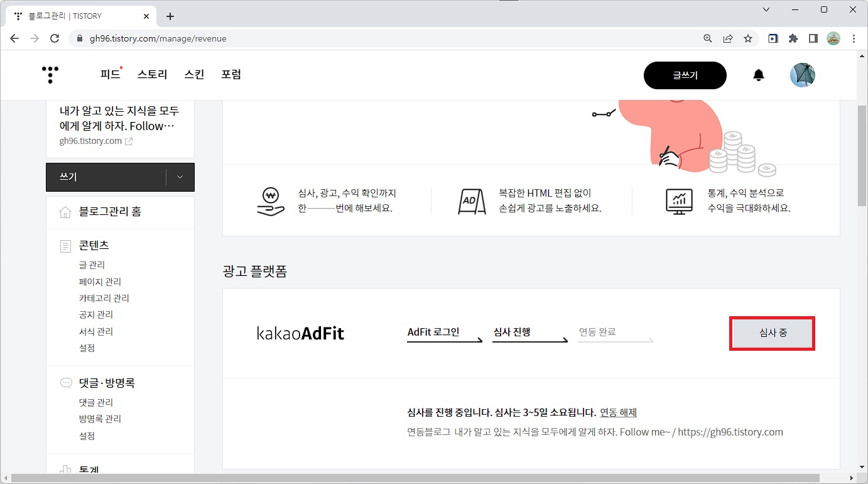Click the 연동 해제 link
Viewport: 868px width, 484px height.
tap(619, 412)
